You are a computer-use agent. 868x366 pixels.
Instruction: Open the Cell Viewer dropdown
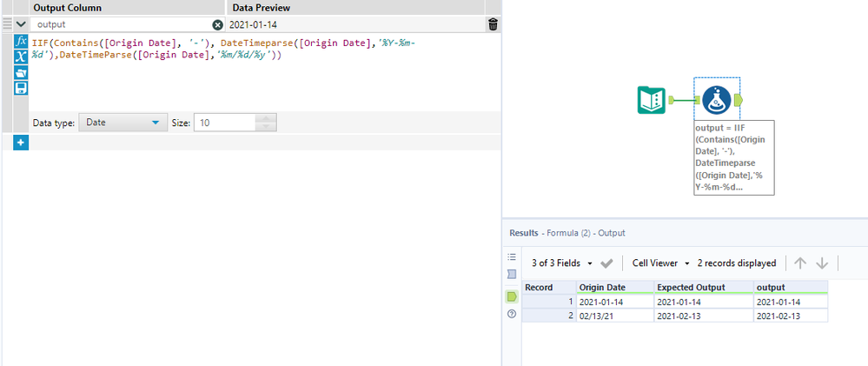point(661,263)
